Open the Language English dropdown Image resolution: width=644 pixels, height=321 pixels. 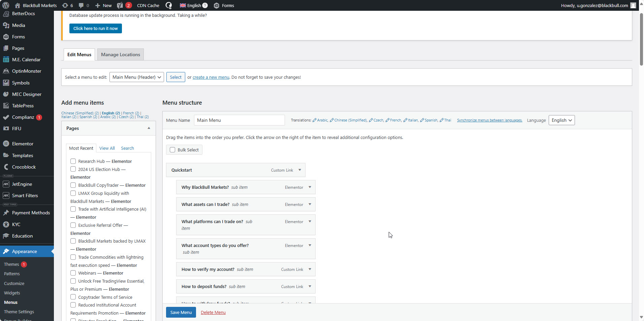tap(561, 120)
